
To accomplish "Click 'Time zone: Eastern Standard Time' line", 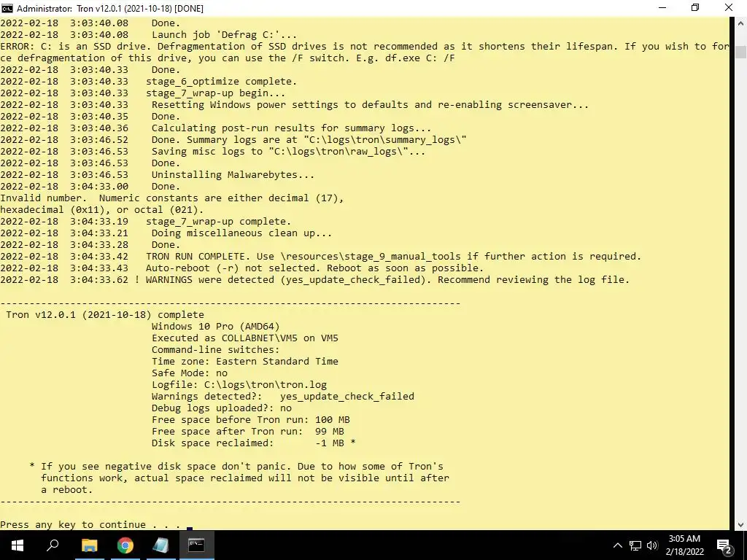I will click(x=245, y=362).
